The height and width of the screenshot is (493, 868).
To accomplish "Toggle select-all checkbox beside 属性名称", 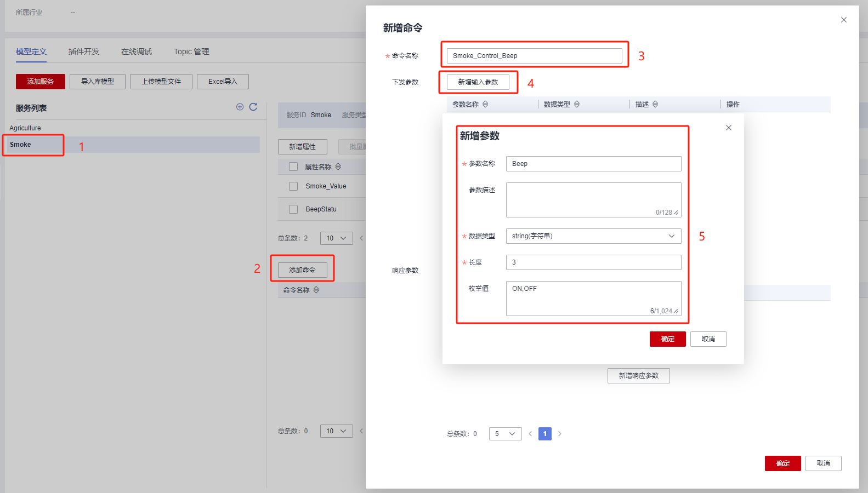I will coord(293,167).
